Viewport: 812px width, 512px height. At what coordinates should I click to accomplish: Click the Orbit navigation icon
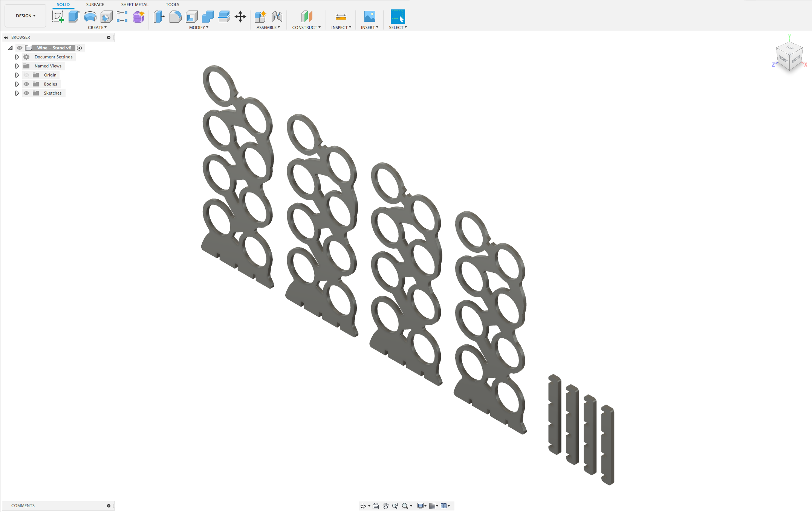pos(363,506)
